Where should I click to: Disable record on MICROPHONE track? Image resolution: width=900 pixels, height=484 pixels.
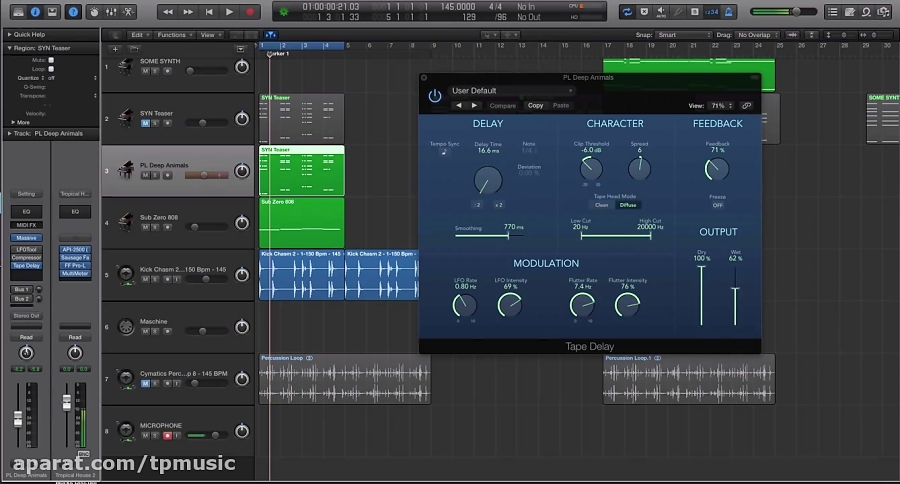[167, 436]
